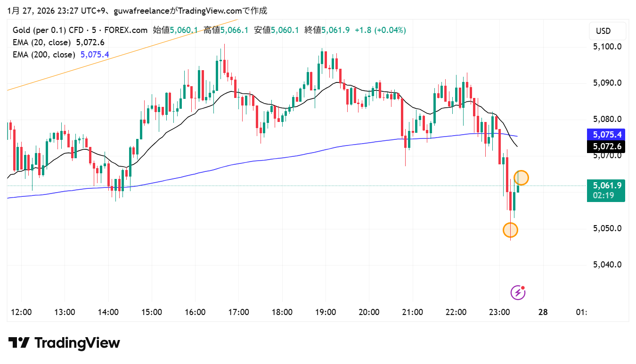Click the +1.8 (+0.04%) change value
Image resolution: width=636 pixels, height=364 pixels.
[x=380, y=30]
